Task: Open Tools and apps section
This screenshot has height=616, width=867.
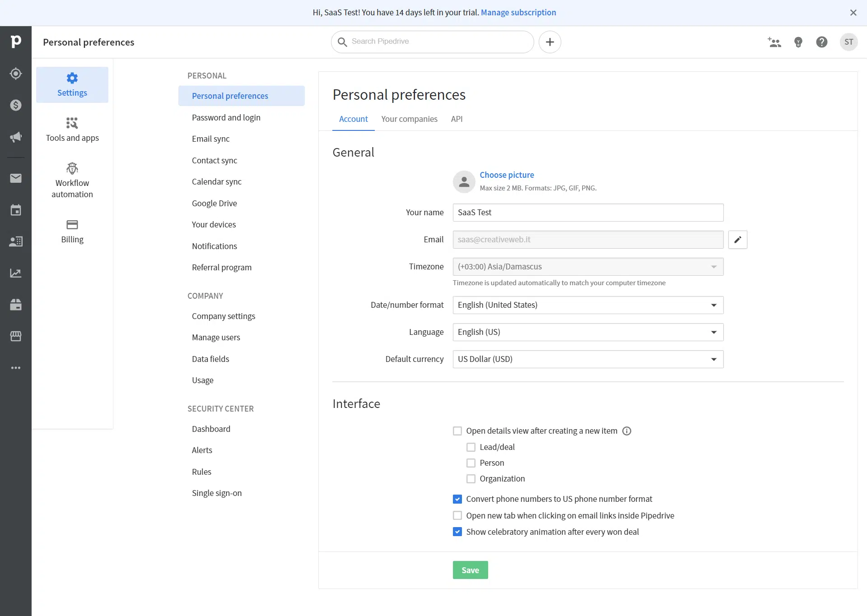Action: [x=72, y=130]
